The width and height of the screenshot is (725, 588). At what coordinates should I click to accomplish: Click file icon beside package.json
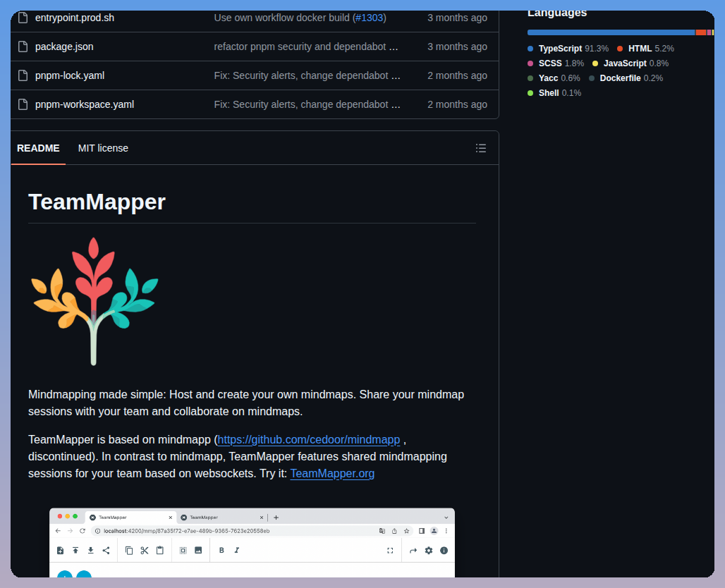(23, 47)
